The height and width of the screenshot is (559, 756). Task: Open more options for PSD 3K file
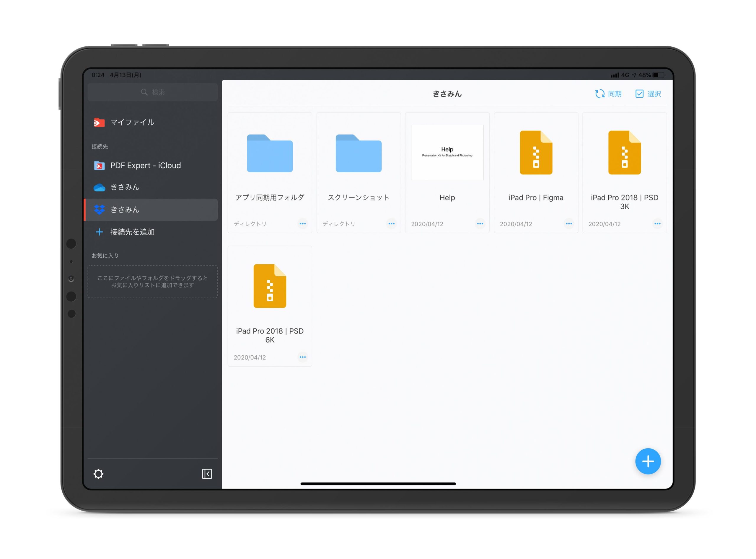657,224
